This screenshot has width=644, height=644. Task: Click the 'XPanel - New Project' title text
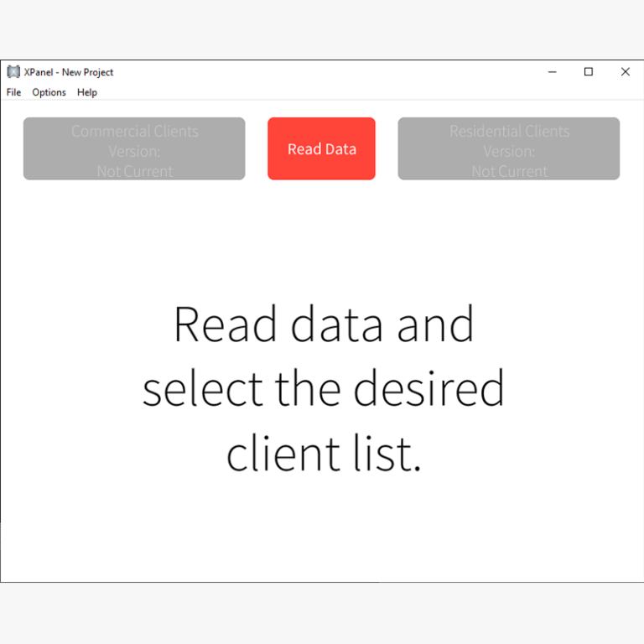[x=69, y=72]
